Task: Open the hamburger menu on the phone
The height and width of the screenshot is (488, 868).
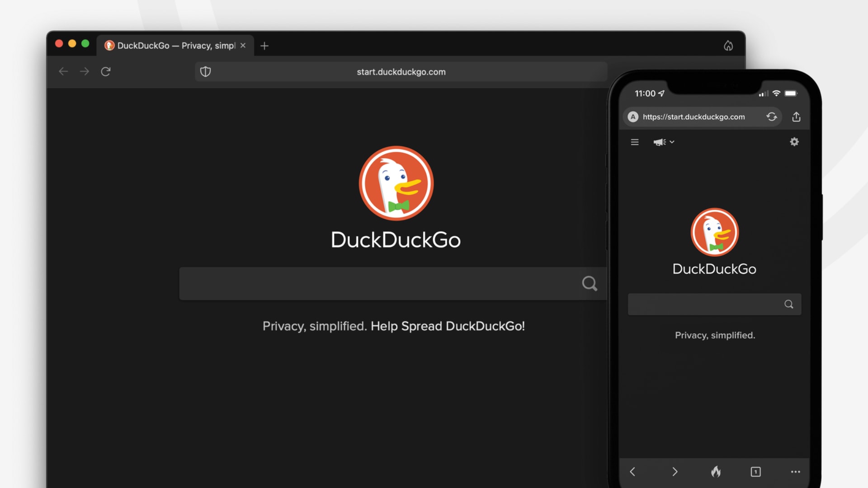Action: pos(634,142)
